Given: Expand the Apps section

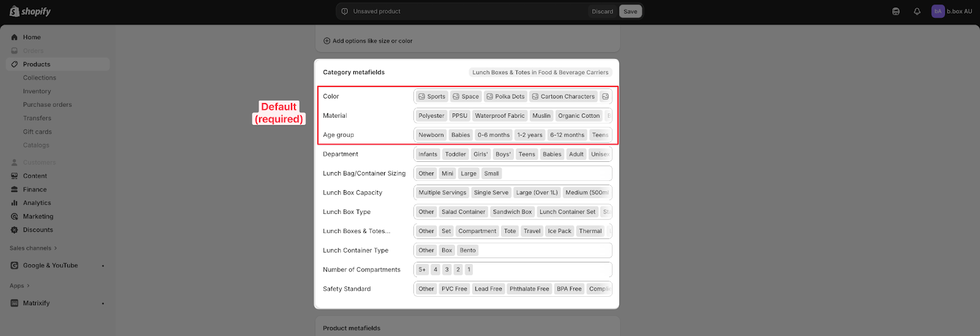Looking at the screenshot, I should coord(20,286).
